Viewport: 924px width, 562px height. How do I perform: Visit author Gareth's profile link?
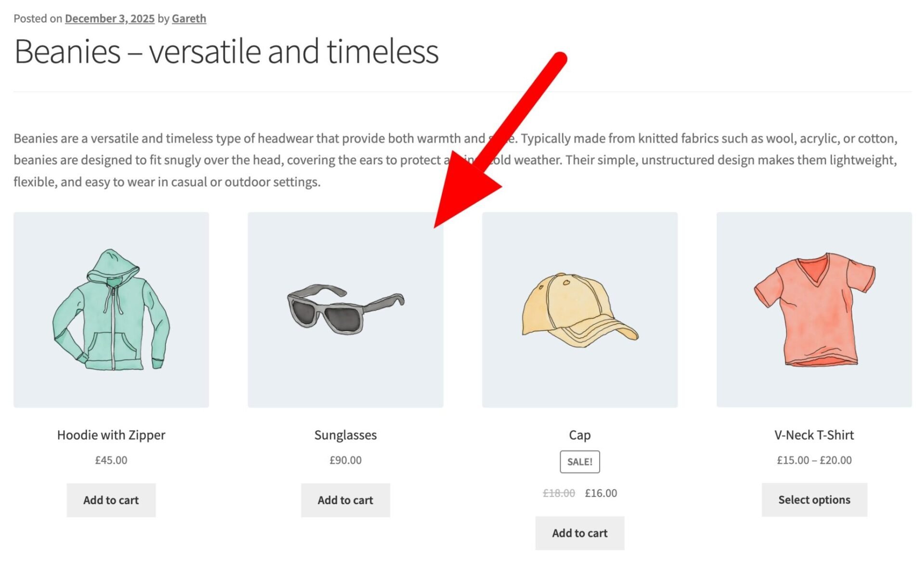coord(189,18)
